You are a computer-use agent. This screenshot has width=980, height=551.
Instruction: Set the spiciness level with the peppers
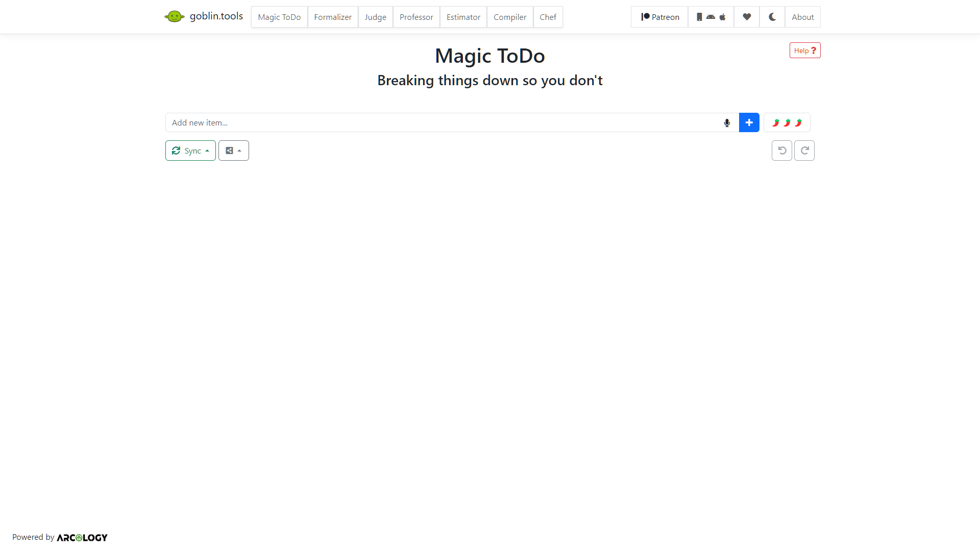(787, 122)
